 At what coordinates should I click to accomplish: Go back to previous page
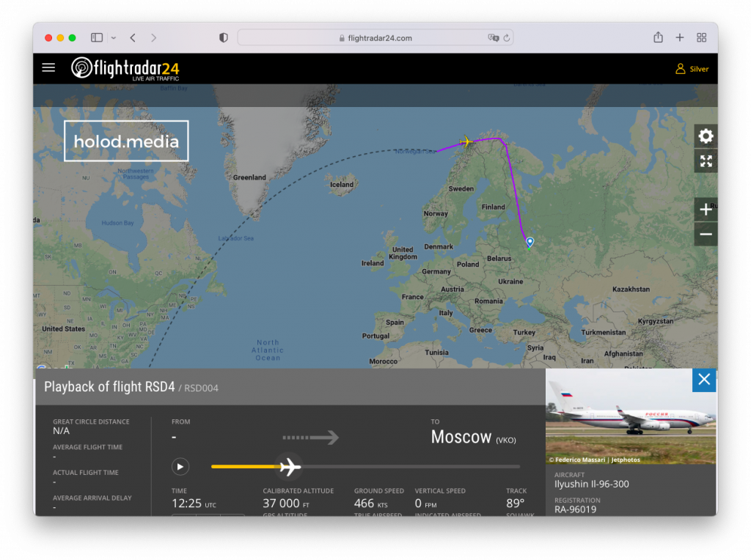point(133,37)
